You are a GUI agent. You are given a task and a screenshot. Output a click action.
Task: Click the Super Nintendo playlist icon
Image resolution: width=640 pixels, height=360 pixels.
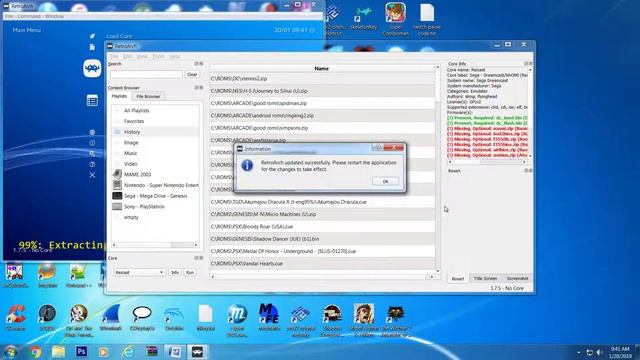(117, 185)
